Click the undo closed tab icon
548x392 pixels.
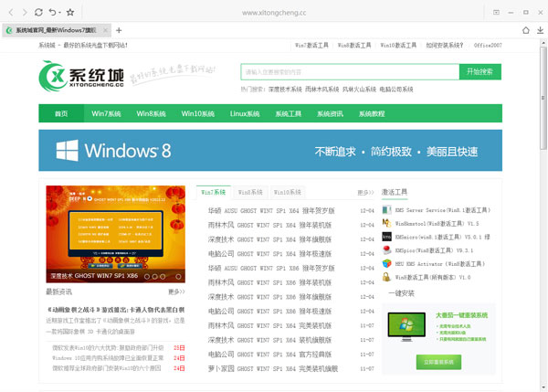click(x=52, y=12)
